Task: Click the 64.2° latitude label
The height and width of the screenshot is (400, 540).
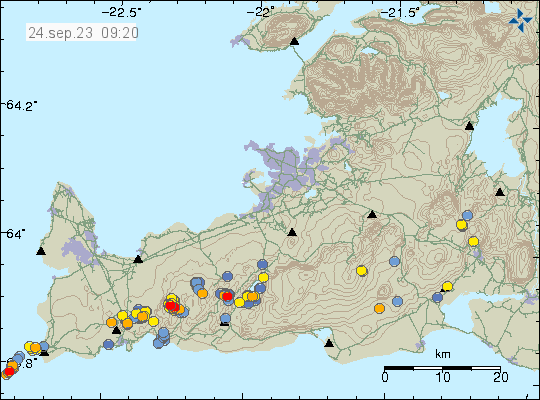Action: click(21, 105)
